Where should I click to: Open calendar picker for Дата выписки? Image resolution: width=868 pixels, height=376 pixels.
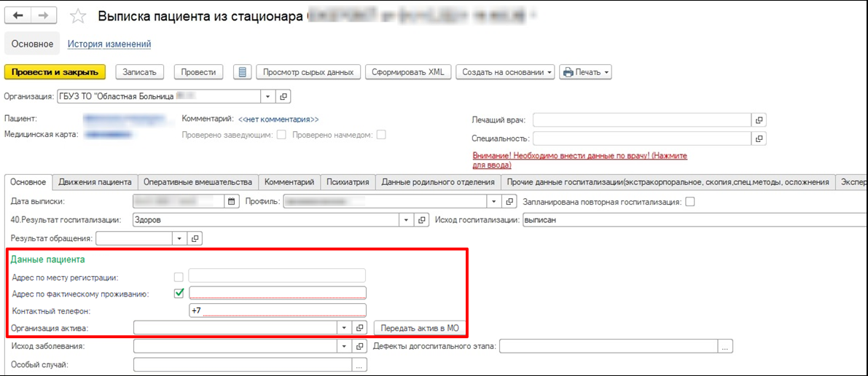point(232,201)
